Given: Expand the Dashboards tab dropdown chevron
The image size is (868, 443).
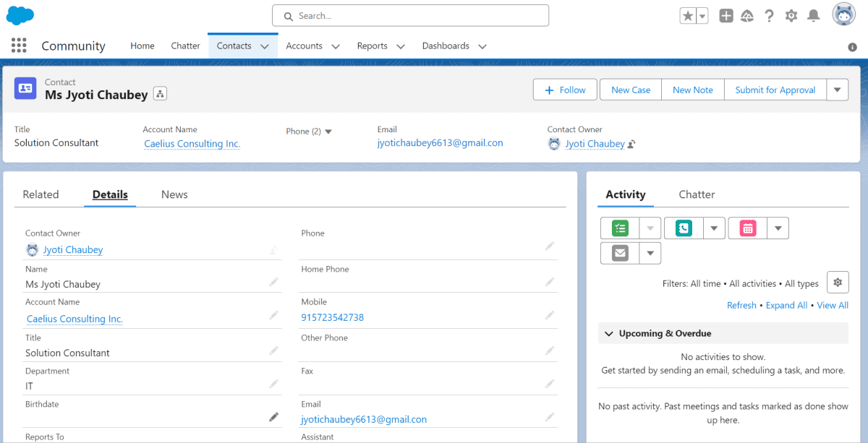Looking at the screenshot, I should click(x=482, y=46).
